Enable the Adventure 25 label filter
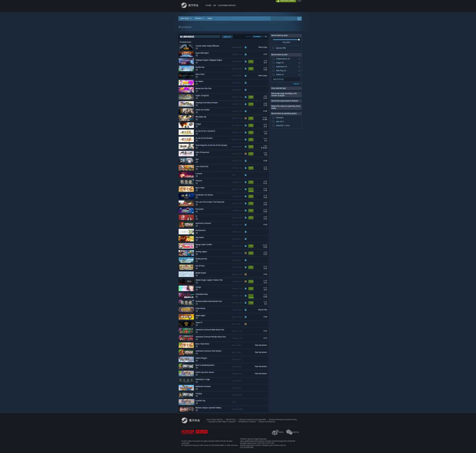This screenshot has width=476, height=453. (274, 66)
